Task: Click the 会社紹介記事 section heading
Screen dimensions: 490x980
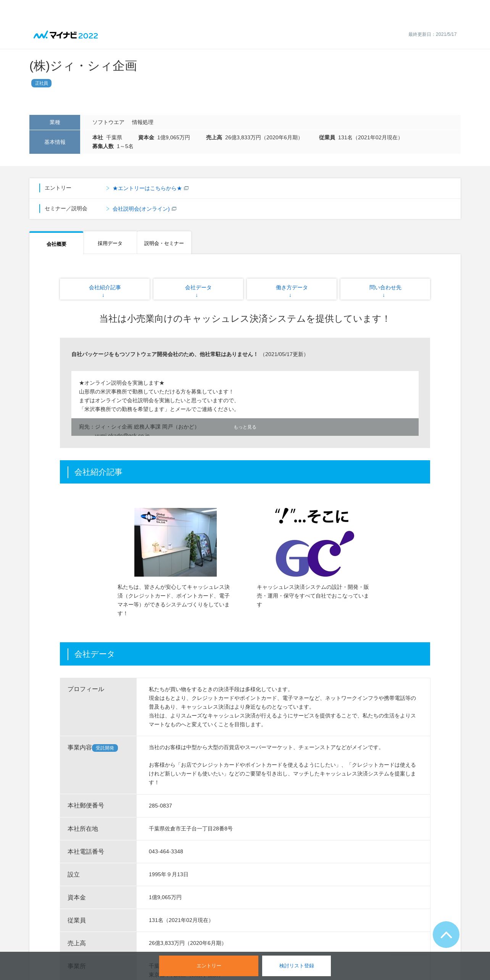Action: point(245,472)
